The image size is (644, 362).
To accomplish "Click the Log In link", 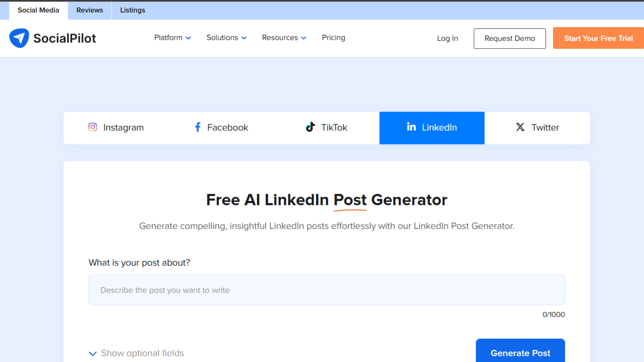I will coord(448,38).
